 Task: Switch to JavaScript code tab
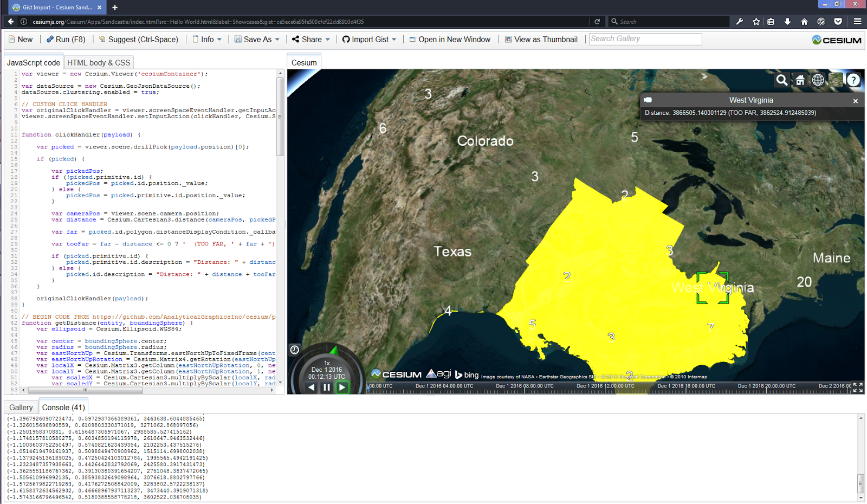point(34,63)
